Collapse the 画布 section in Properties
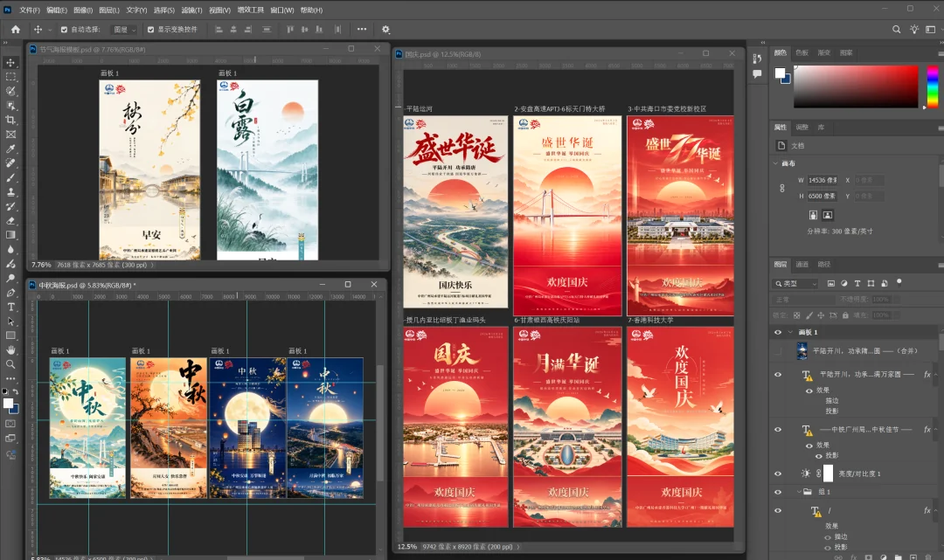The width and height of the screenshot is (944, 560). 775,163
